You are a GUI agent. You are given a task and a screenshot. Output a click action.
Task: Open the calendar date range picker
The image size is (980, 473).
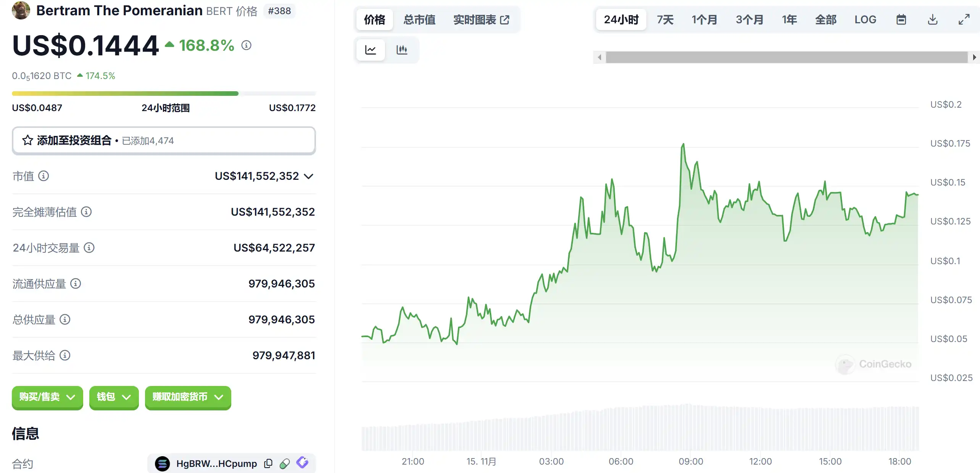pyautogui.click(x=901, y=19)
